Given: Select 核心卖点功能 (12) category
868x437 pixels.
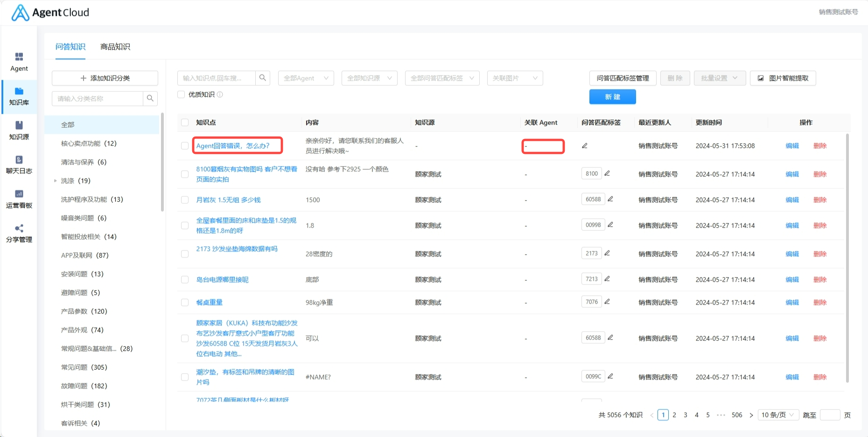Looking at the screenshot, I should click(89, 143).
